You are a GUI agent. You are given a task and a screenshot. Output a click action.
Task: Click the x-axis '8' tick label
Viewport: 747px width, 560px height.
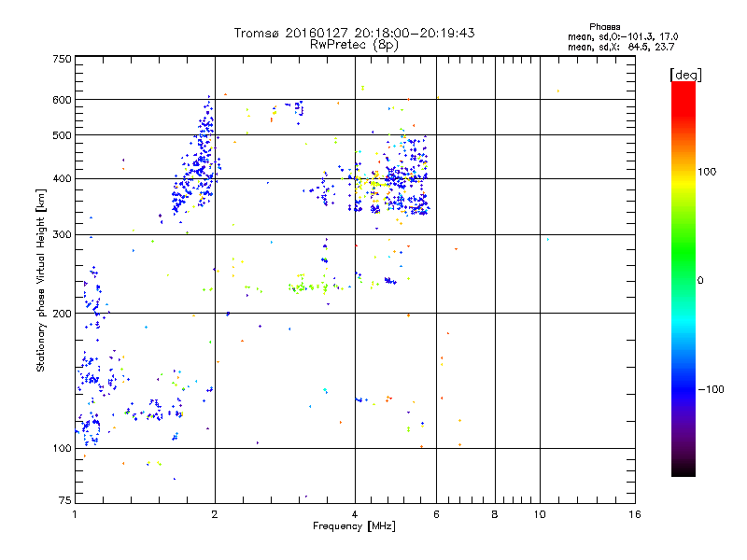pos(495,514)
